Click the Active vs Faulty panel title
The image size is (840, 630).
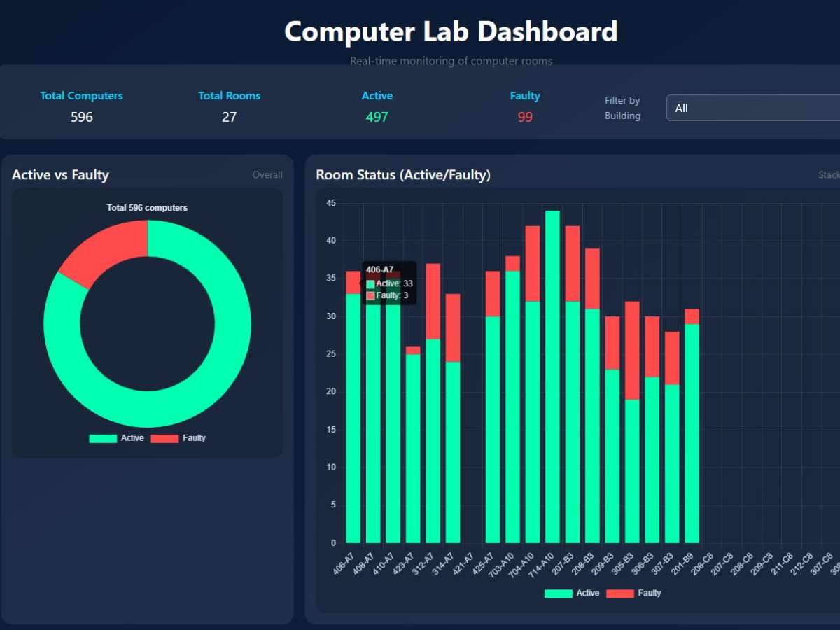[x=60, y=175]
